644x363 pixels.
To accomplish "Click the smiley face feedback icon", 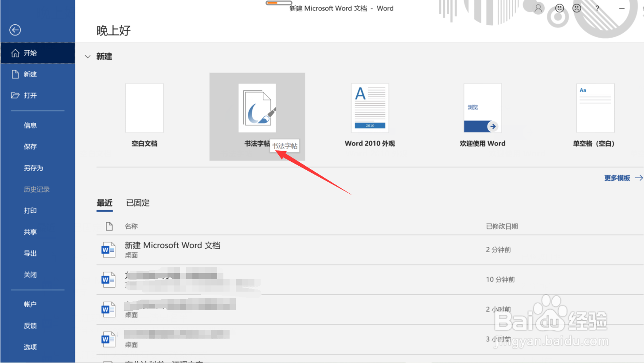I will point(560,8).
